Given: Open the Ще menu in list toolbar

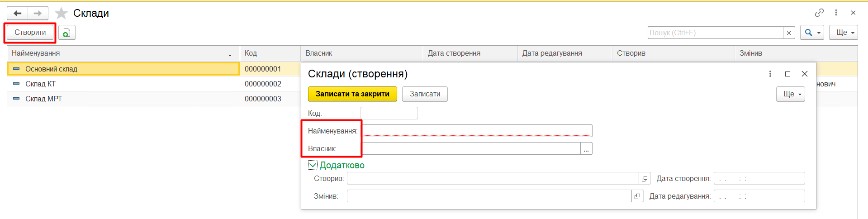Looking at the screenshot, I should (x=843, y=33).
